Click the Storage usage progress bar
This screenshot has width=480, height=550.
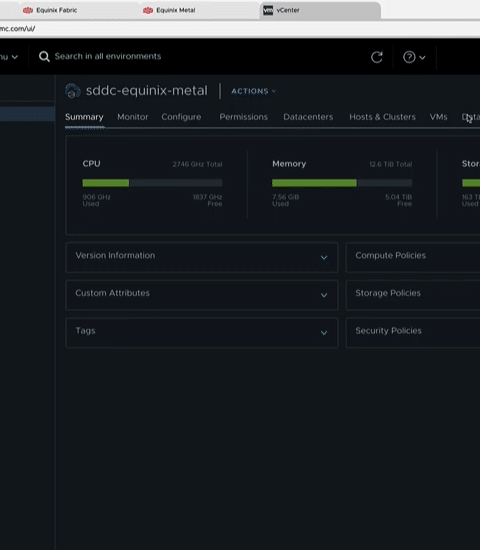(471, 183)
